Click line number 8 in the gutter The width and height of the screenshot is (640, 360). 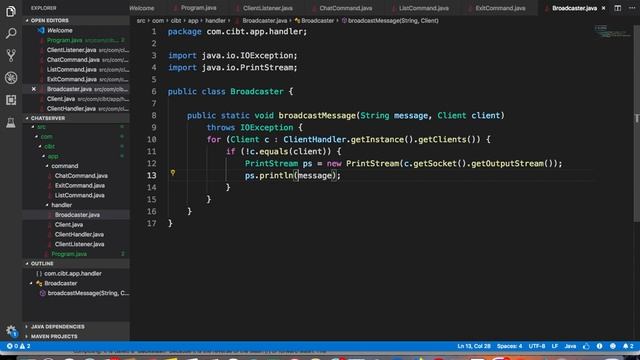(154, 116)
